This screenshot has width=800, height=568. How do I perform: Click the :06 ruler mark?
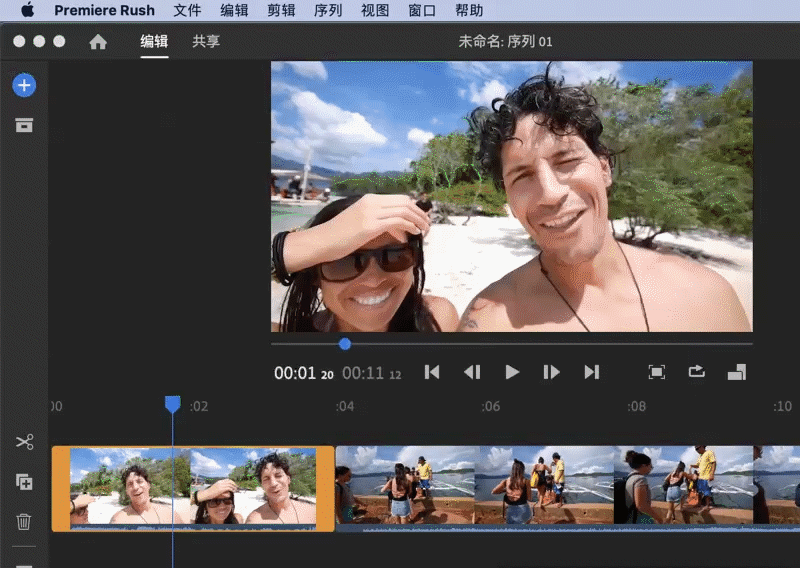coord(490,406)
